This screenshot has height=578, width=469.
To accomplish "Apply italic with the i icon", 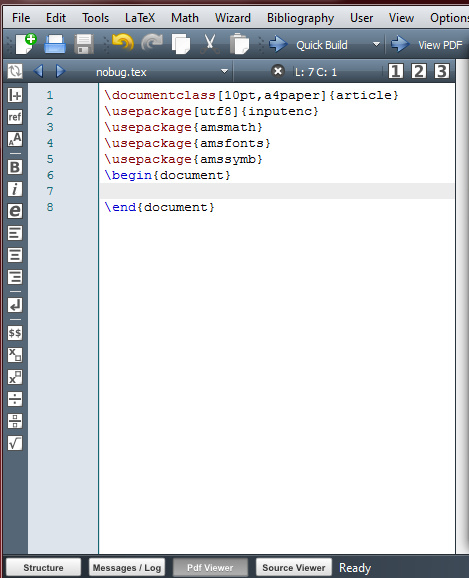I will pos(15,189).
